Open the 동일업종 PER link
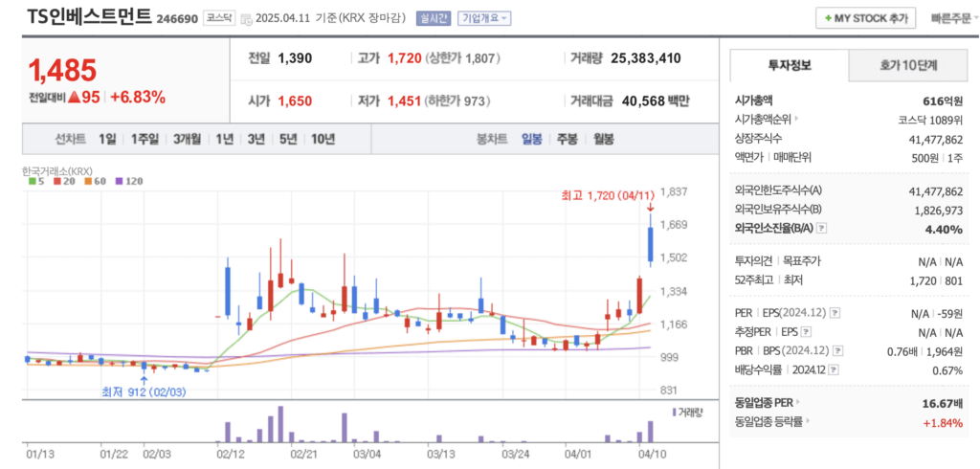This screenshot has height=469, width=980. 768,403
